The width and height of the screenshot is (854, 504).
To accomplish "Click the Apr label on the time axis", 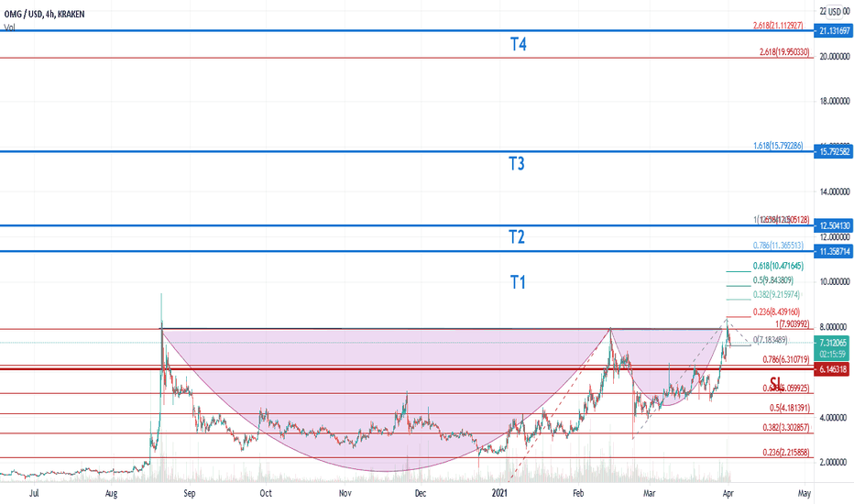I will [728, 493].
